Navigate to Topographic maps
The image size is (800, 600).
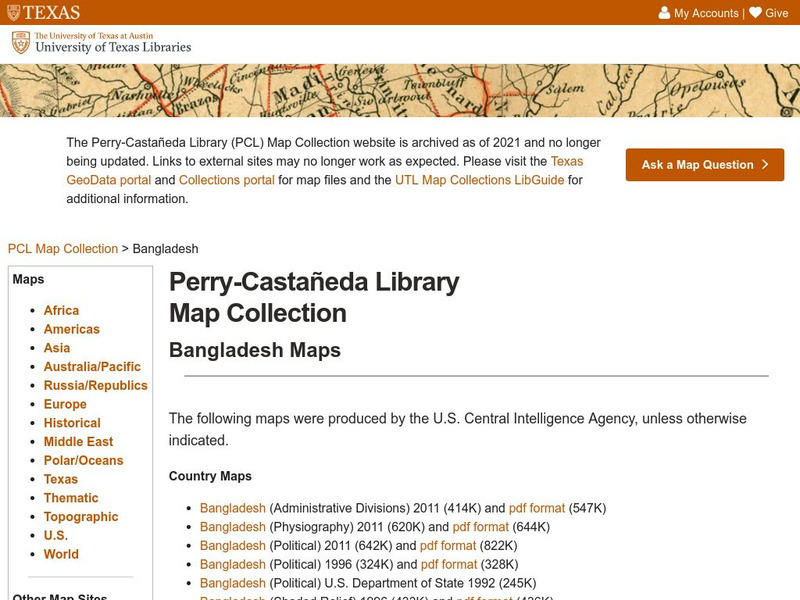[81, 517]
